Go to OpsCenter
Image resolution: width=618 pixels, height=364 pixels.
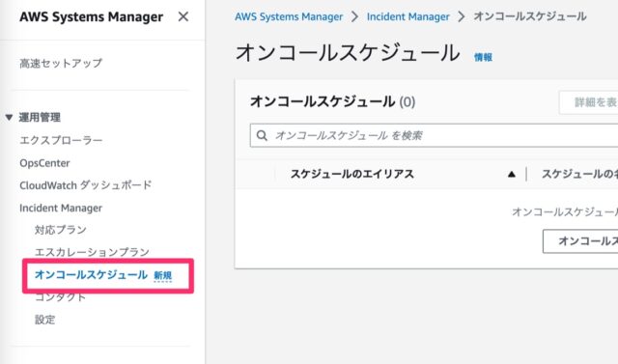[44, 163]
